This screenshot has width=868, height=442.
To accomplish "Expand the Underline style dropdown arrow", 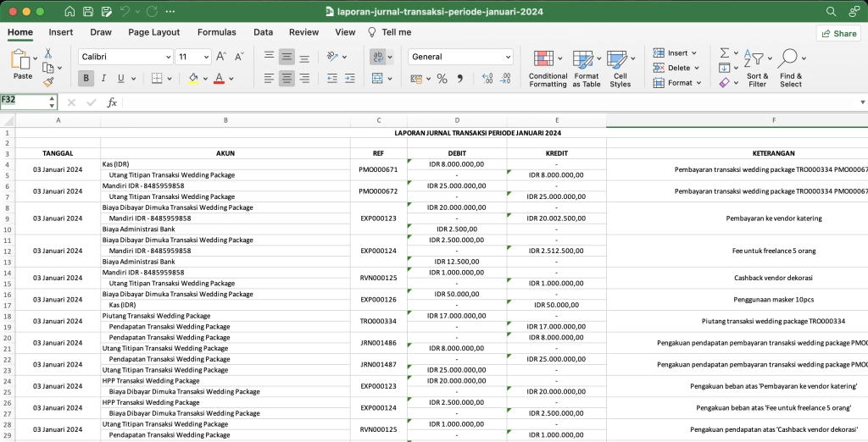I will 133,79.
